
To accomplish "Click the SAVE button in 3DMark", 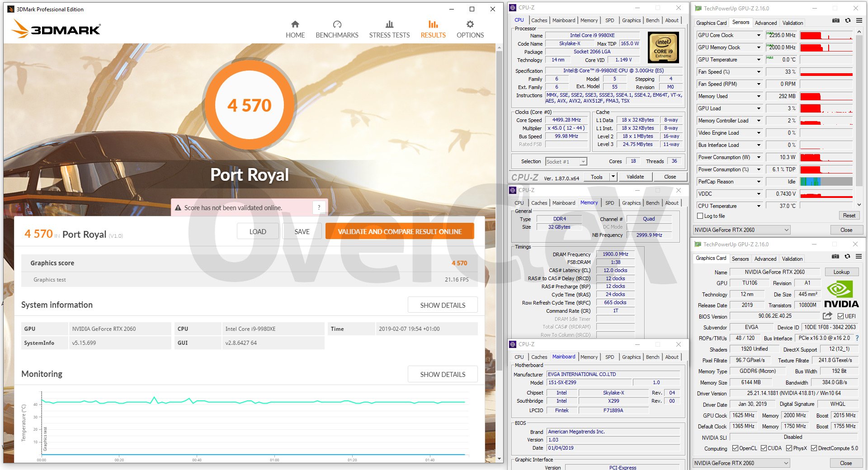I will 302,231.
